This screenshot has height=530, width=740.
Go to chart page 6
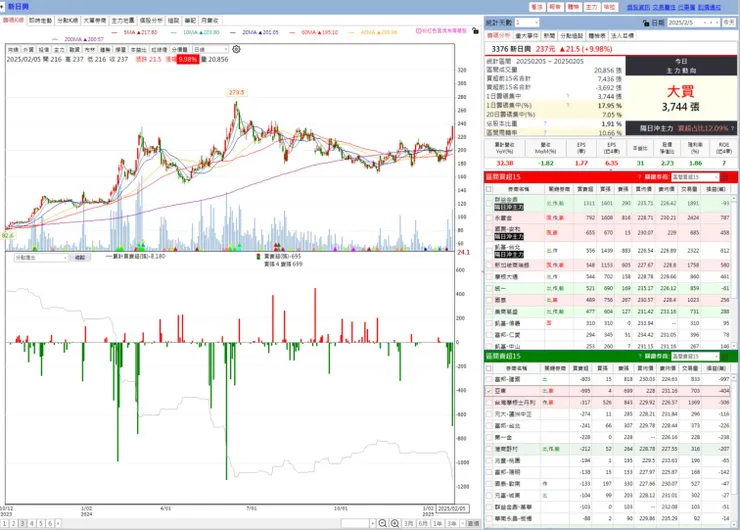coord(50,523)
